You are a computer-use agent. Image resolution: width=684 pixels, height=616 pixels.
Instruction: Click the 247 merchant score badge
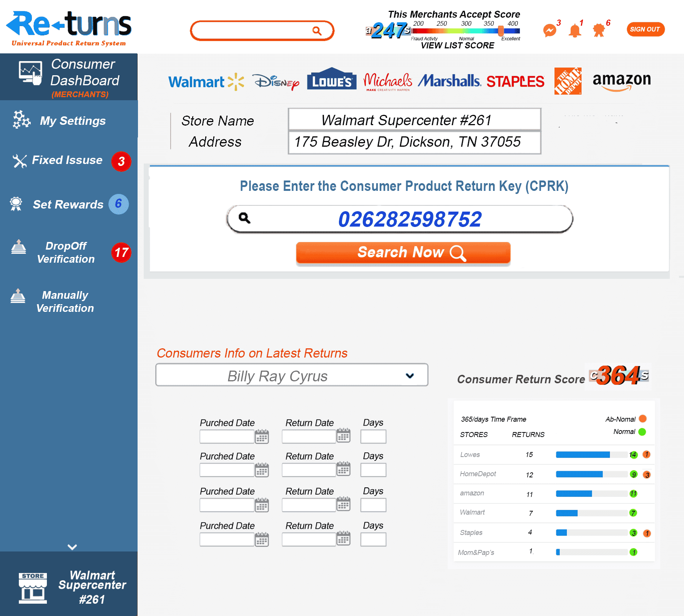(x=388, y=30)
